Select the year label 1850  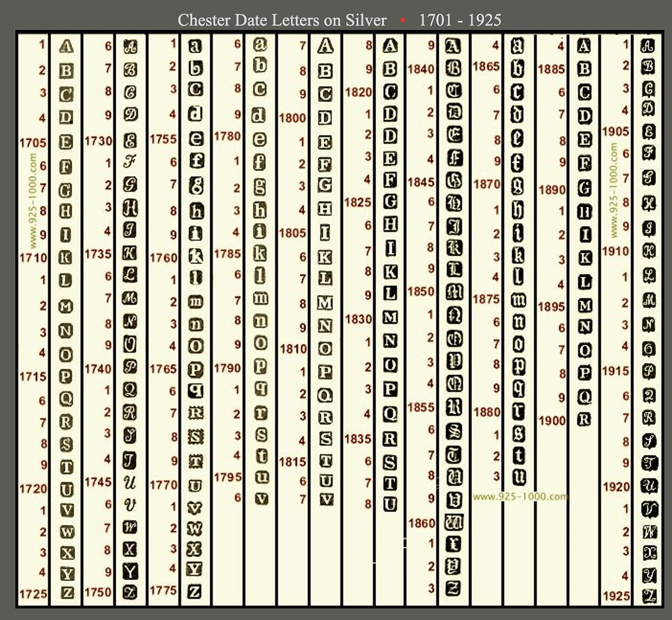click(x=421, y=291)
